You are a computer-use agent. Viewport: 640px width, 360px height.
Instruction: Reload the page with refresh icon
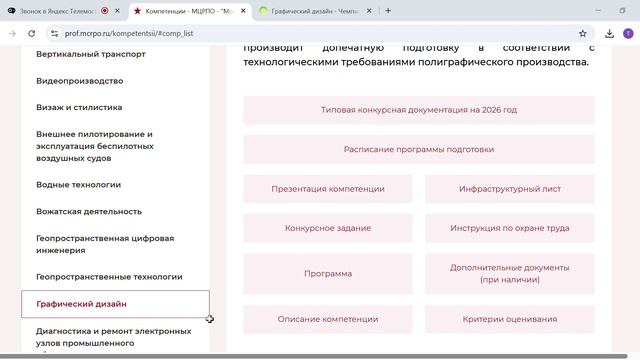tap(32, 33)
